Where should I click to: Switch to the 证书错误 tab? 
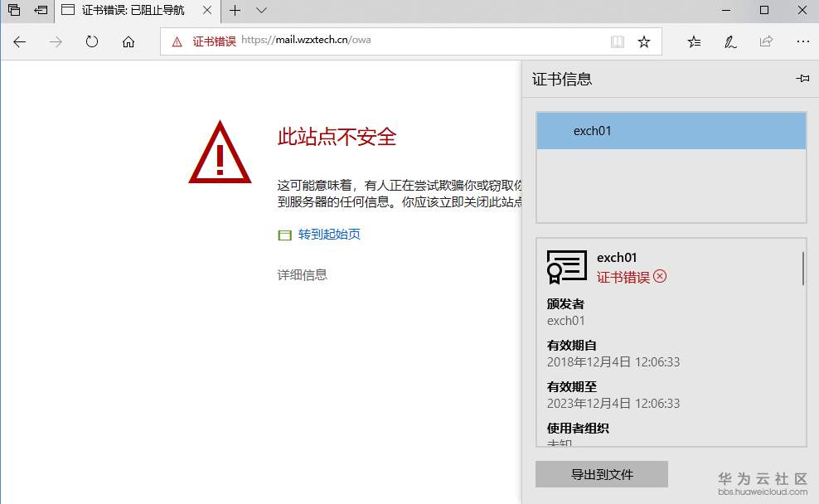point(133,11)
